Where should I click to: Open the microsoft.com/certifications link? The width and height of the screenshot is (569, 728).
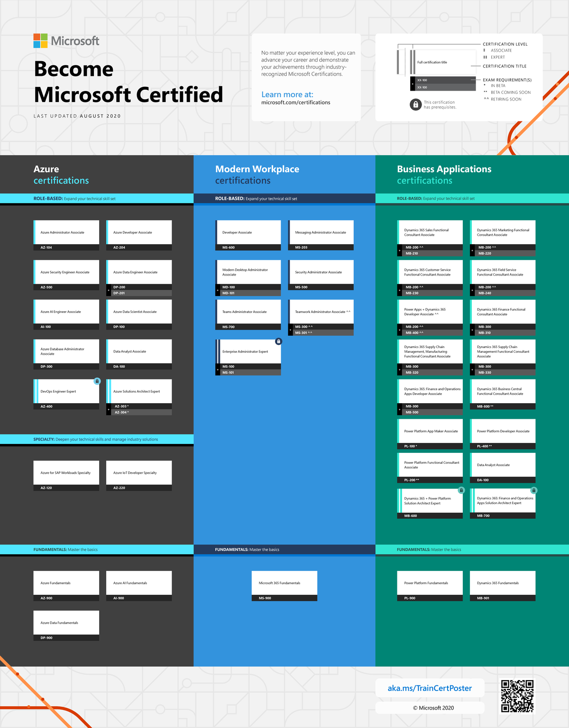click(x=295, y=102)
